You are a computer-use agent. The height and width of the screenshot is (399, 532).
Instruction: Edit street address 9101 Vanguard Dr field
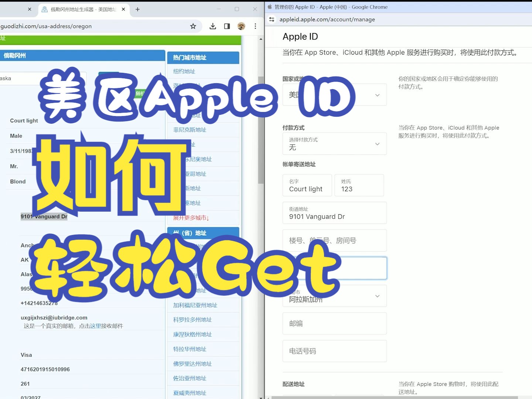pyautogui.click(x=335, y=213)
